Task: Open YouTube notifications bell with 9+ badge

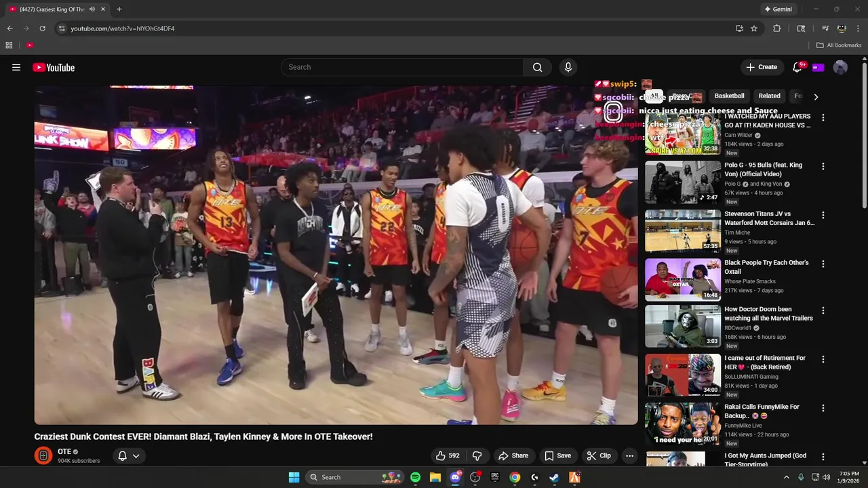Action: [x=797, y=67]
